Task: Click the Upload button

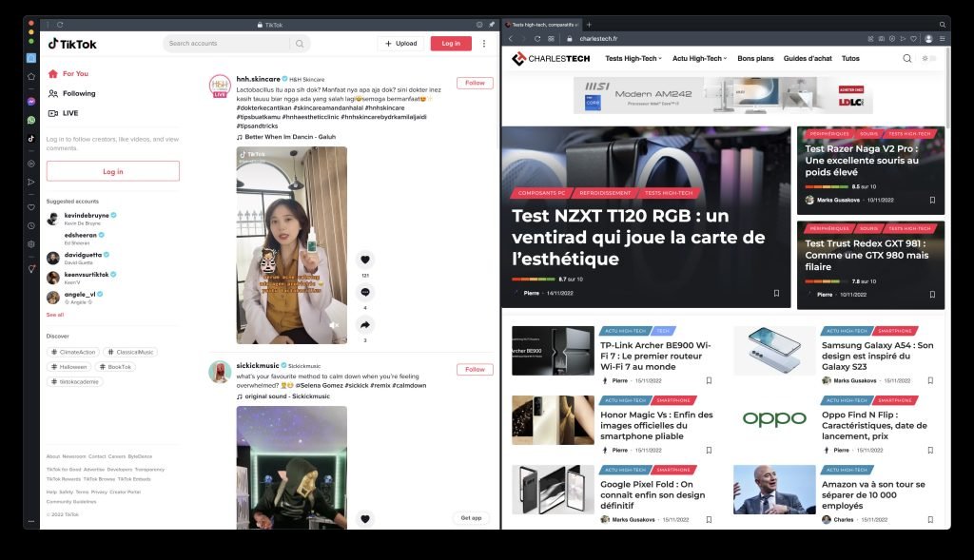Action: tap(400, 44)
